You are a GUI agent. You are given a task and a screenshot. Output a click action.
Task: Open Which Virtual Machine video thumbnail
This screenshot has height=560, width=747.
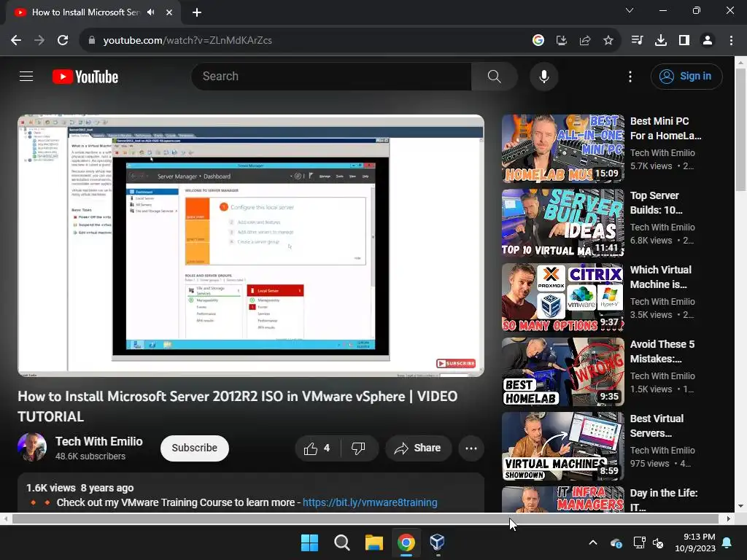point(562,297)
